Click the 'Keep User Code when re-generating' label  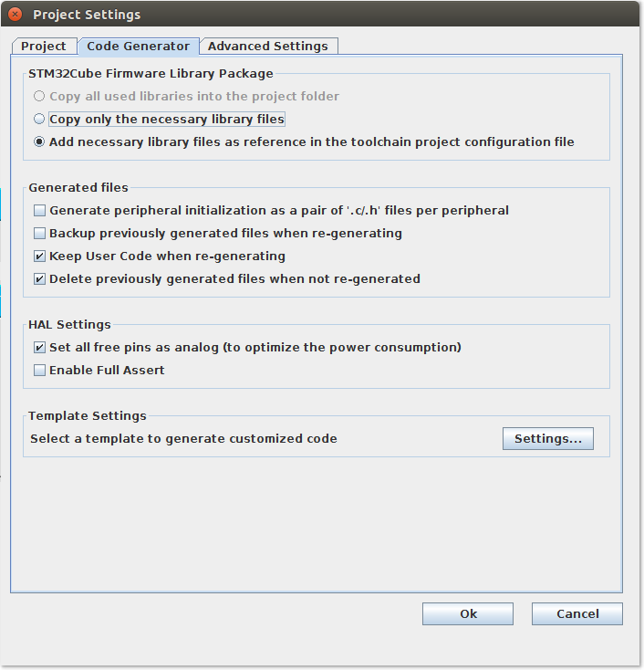[x=167, y=256]
